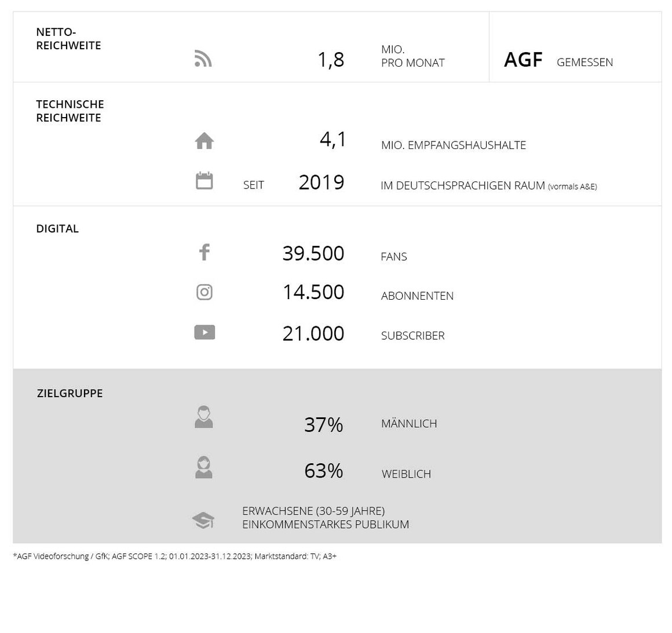
Task: Click the male user icon
Action: [x=203, y=417]
